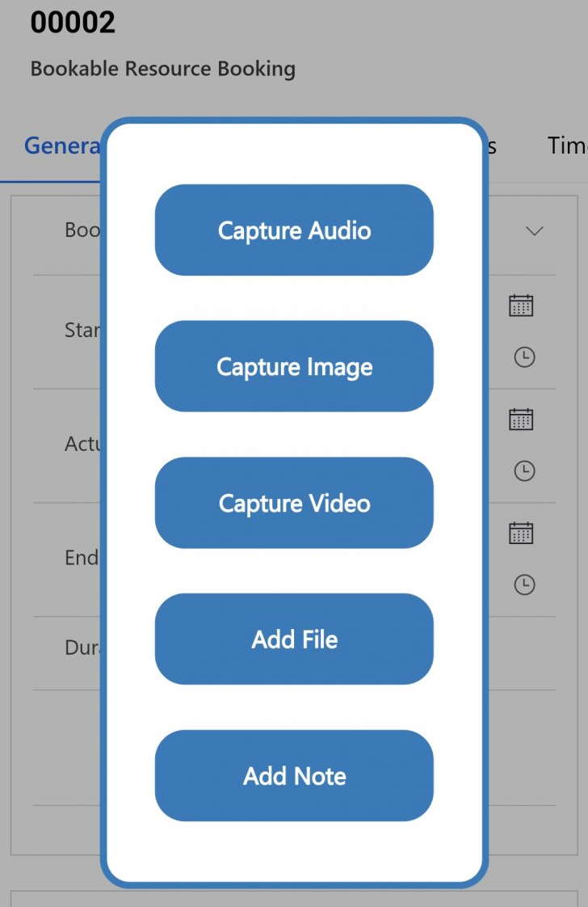Open End Time calendar icon
588x907 pixels.
521,534
